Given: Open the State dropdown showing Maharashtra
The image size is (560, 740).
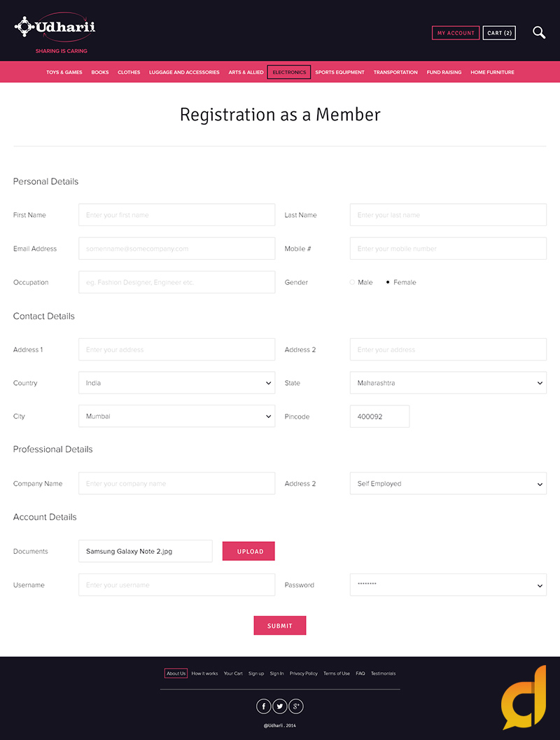Looking at the screenshot, I should coord(448,383).
